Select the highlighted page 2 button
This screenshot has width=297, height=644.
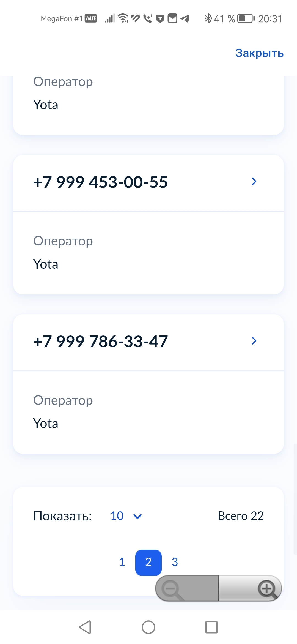click(x=148, y=562)
